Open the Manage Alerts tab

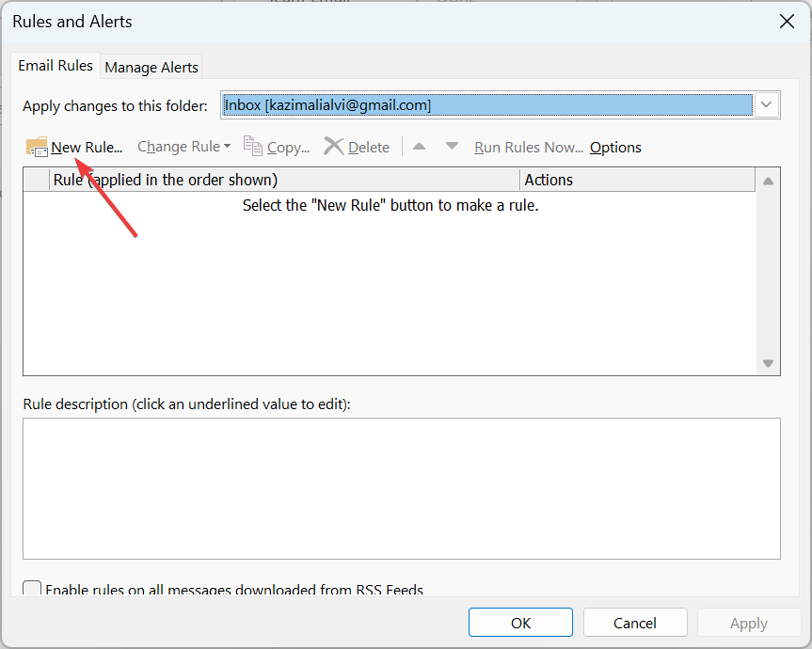pyautogui.click(x=151, y=67)
